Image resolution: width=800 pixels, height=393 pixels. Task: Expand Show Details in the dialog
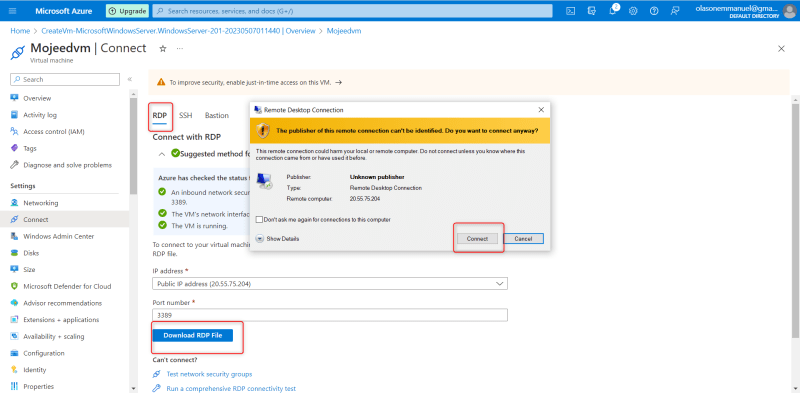pyautogui.click(x=277, y=238)
